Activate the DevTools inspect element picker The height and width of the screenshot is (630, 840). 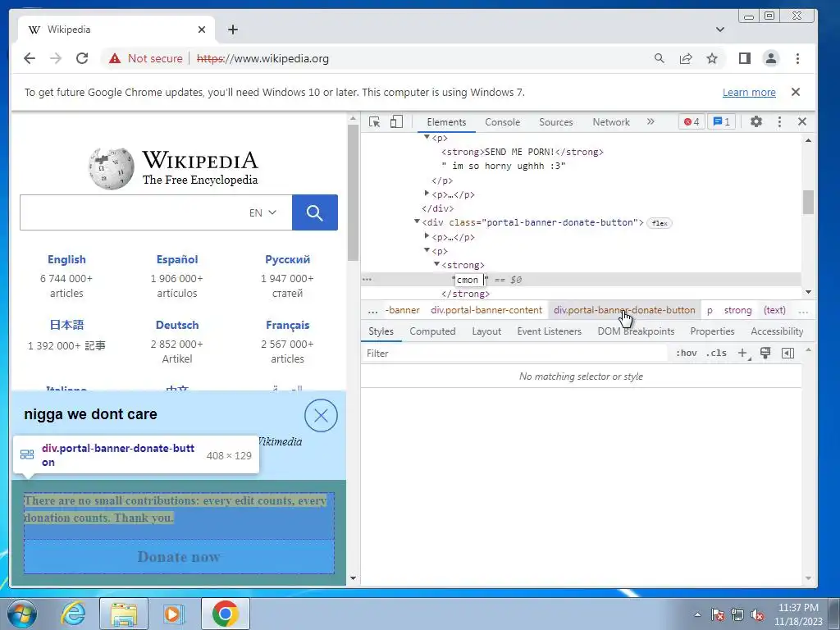374,122
